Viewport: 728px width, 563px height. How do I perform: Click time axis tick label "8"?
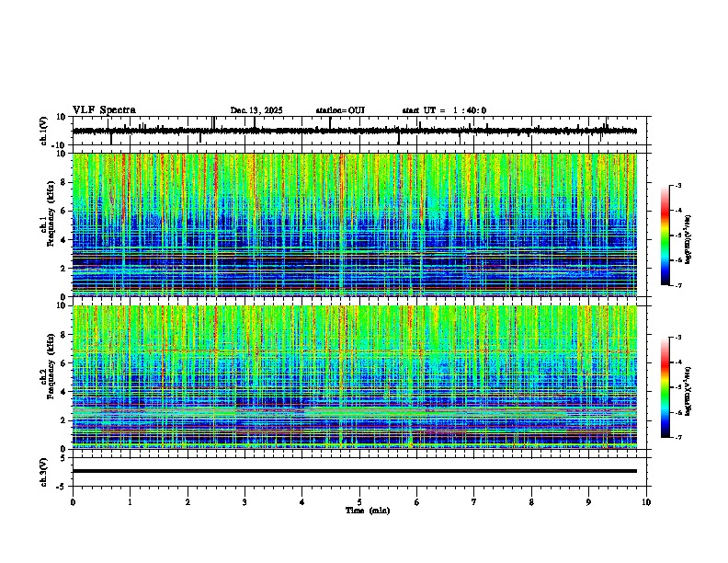531,502
